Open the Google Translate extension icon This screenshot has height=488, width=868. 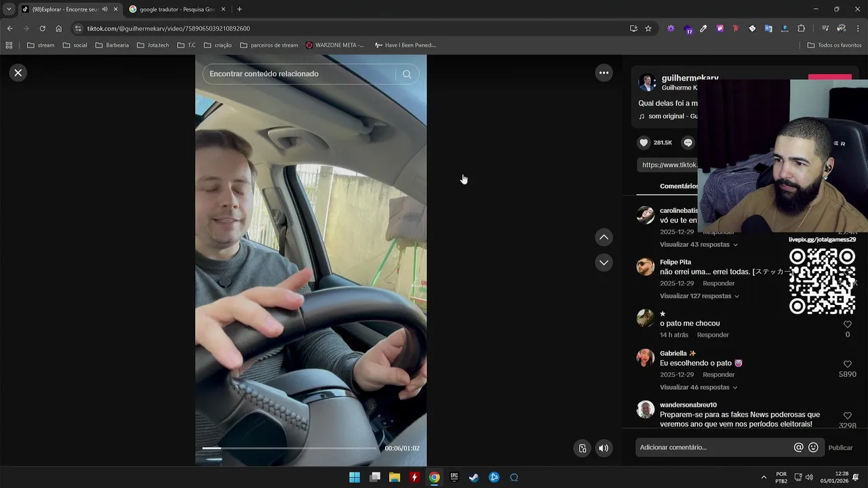tap(768, 28)
